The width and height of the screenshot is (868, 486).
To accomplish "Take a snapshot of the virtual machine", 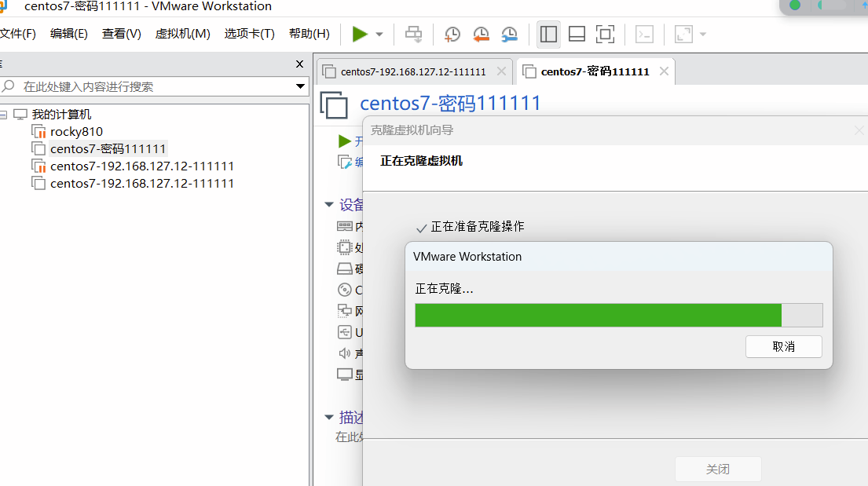I will (452, 35).
